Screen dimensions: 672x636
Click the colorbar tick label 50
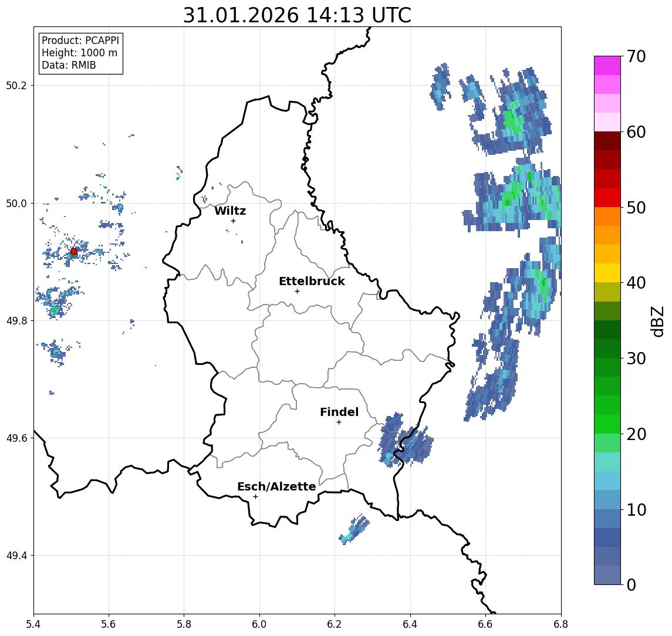click(x=636, y=208)
